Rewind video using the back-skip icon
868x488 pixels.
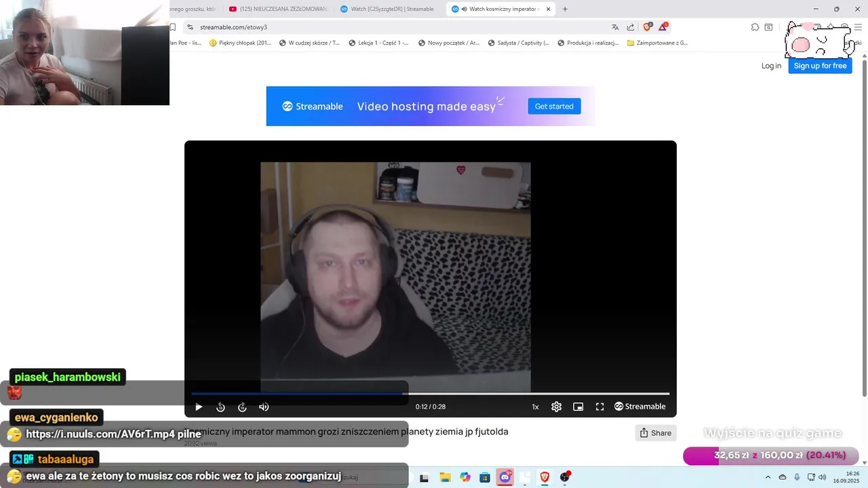coord(220,407)
